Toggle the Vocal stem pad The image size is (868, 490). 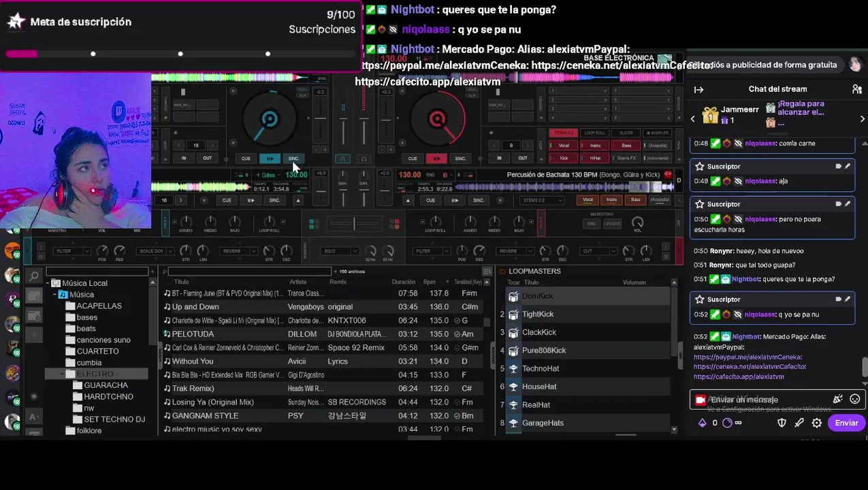564,146
